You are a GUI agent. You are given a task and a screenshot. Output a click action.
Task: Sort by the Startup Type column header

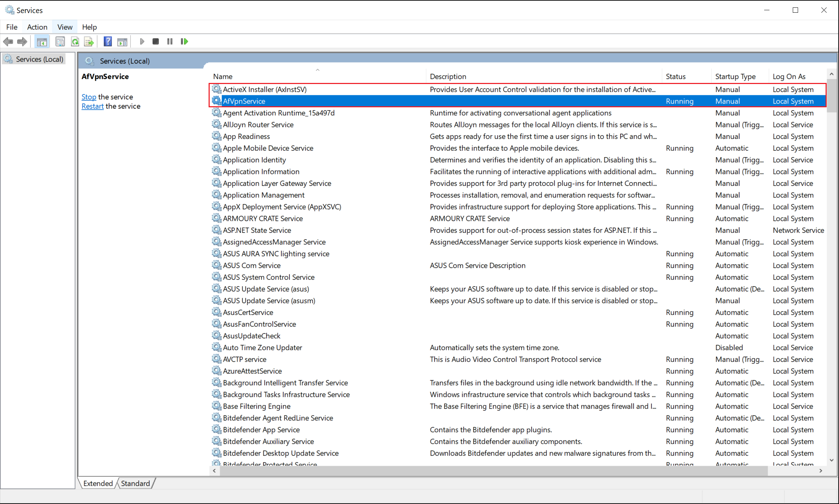[740, 76]
